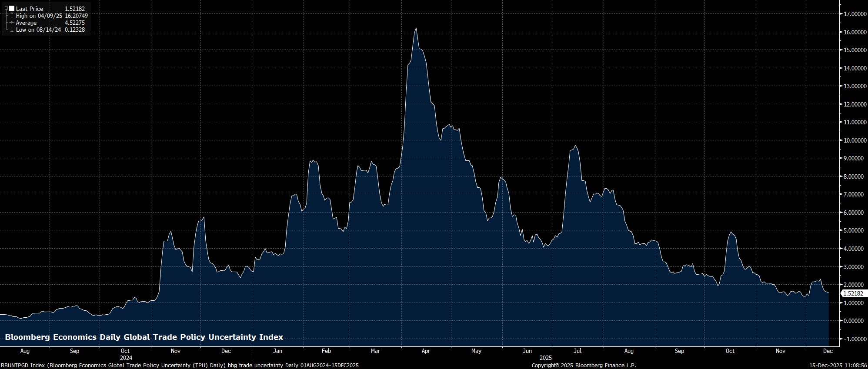Click the April 2025 peak on chart

416,29
